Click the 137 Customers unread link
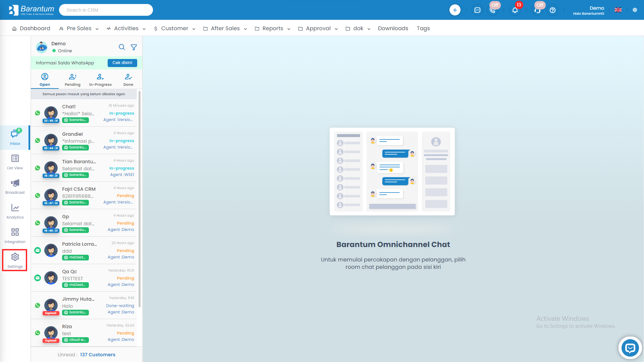This screenshot has width=644, height=362. point(98,355)
